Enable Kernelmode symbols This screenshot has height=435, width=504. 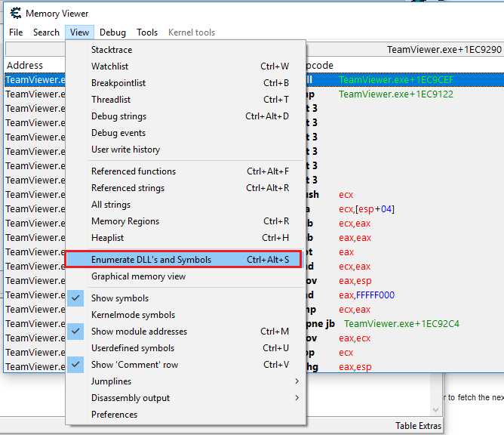tap(186, 315)
